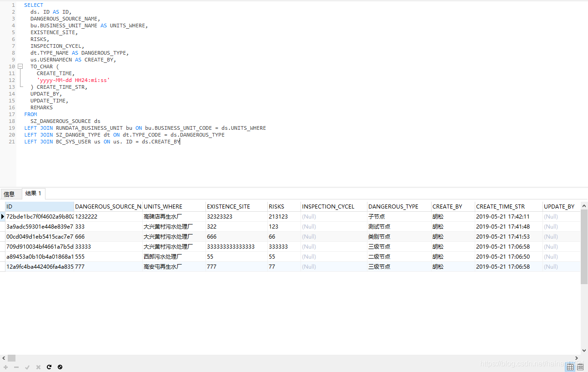Place cursor on 'yyyy-MM-dd HH24:mi:ss' string
Viewport: 588px width, 372px height.
coord(73,80)
